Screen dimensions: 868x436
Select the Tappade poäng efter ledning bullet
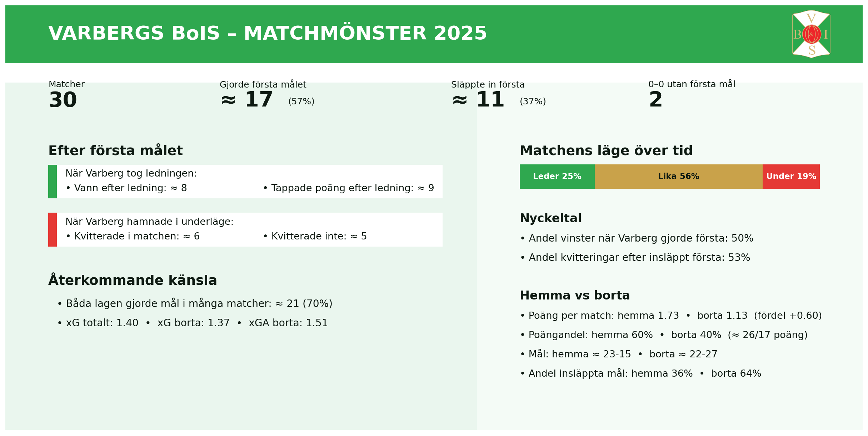click(348, 188)
